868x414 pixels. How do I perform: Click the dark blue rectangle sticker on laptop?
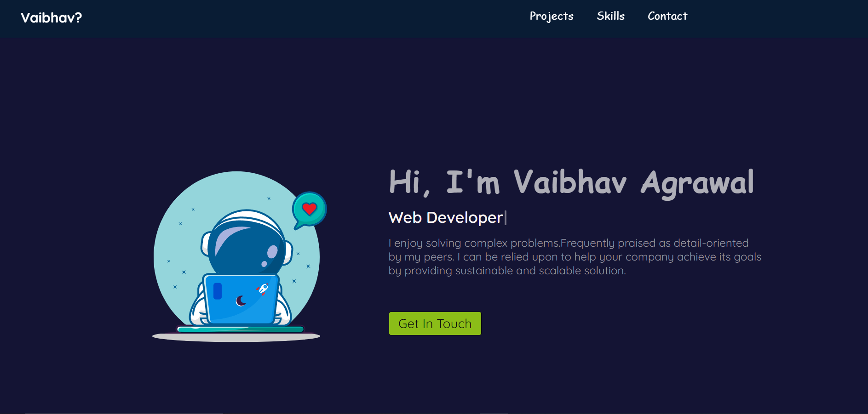[x=218, y=291]
